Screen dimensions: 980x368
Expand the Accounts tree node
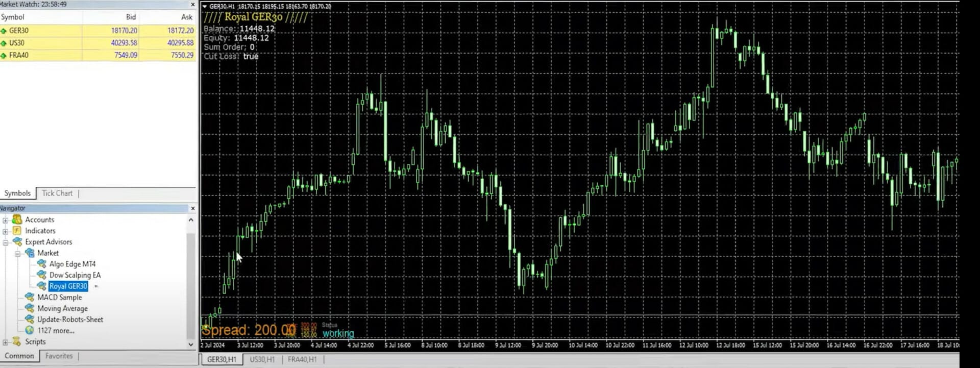(6, 220)
